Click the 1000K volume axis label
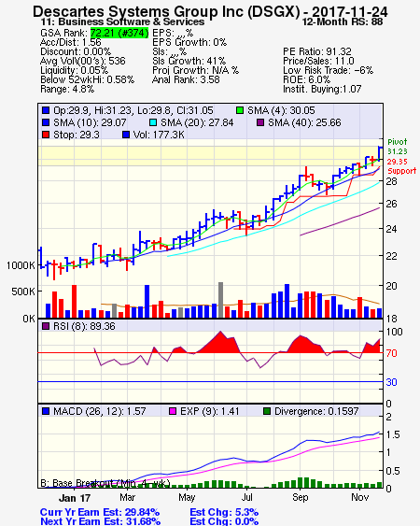This screenshot has height=526, width=420. click(21, 265)
